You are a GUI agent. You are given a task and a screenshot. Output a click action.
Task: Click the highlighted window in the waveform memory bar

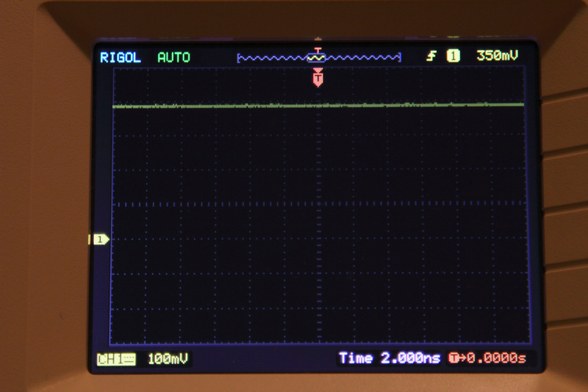[x=317, y=57]
